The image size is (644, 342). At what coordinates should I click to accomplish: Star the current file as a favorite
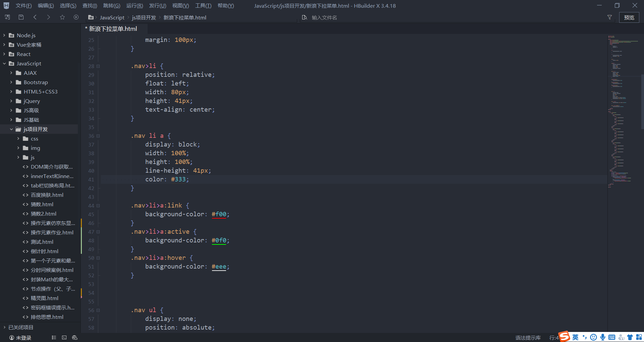point(62,17)
